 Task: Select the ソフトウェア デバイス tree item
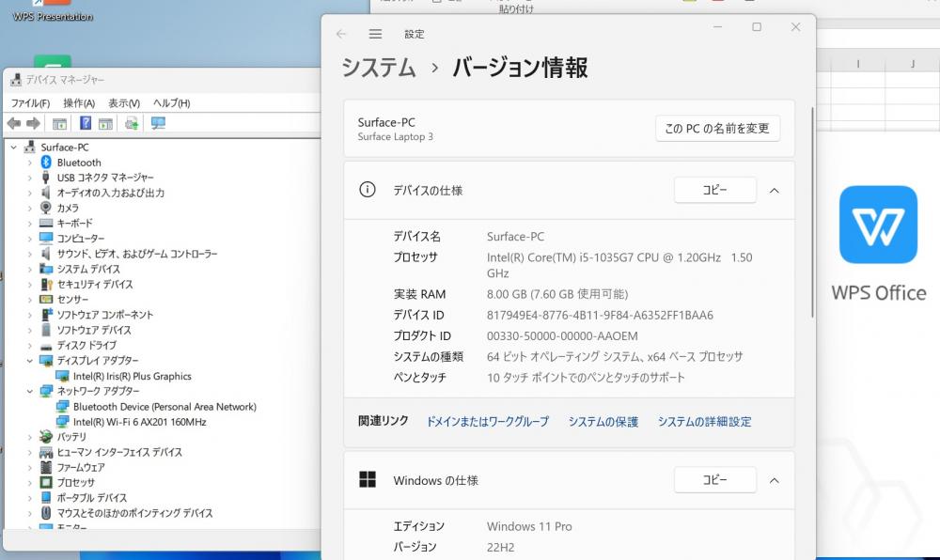click(93, 330)
